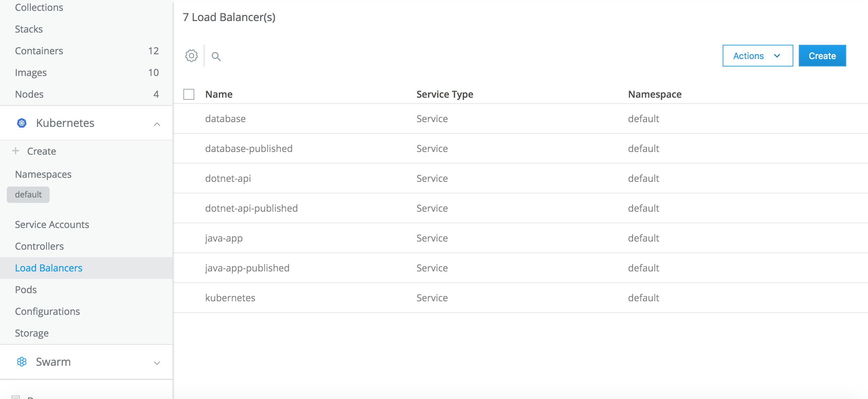Screen dimensions: 868x399
Task: Click the settings gear icon
Action: pyautogui.click(x=192, y=56)
